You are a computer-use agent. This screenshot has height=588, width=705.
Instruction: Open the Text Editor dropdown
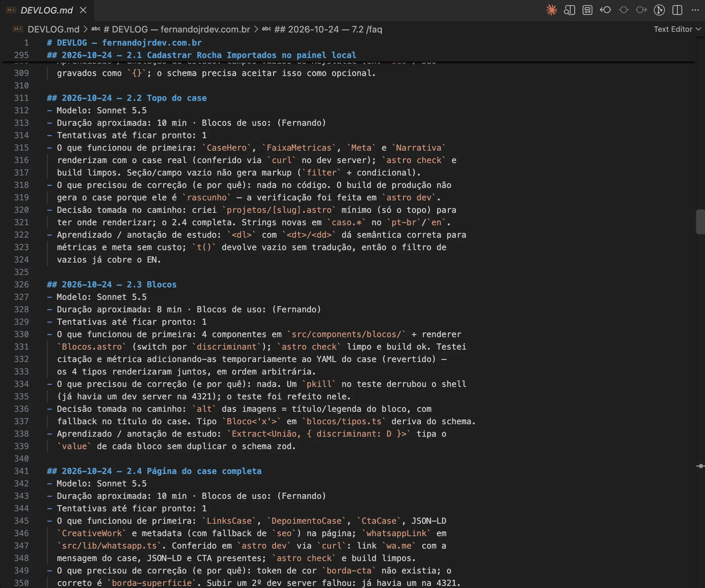[677, 29]
